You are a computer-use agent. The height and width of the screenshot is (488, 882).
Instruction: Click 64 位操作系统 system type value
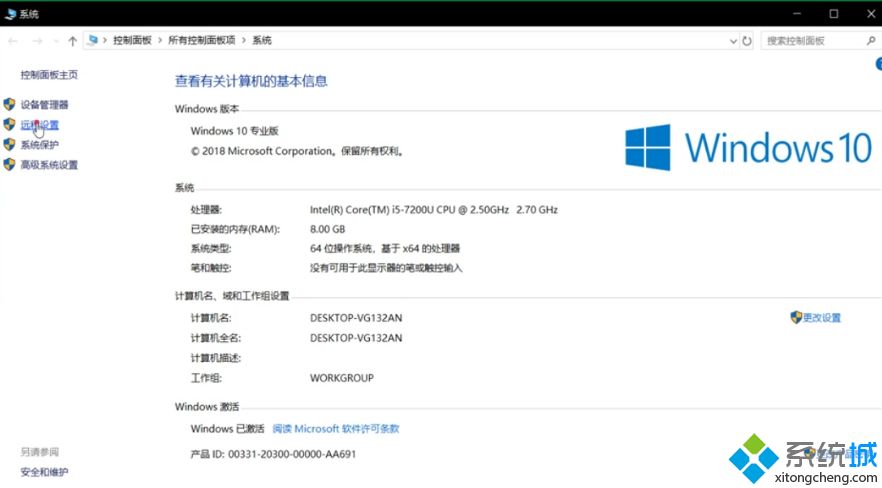pyautogui.click(x=385, y=248)
